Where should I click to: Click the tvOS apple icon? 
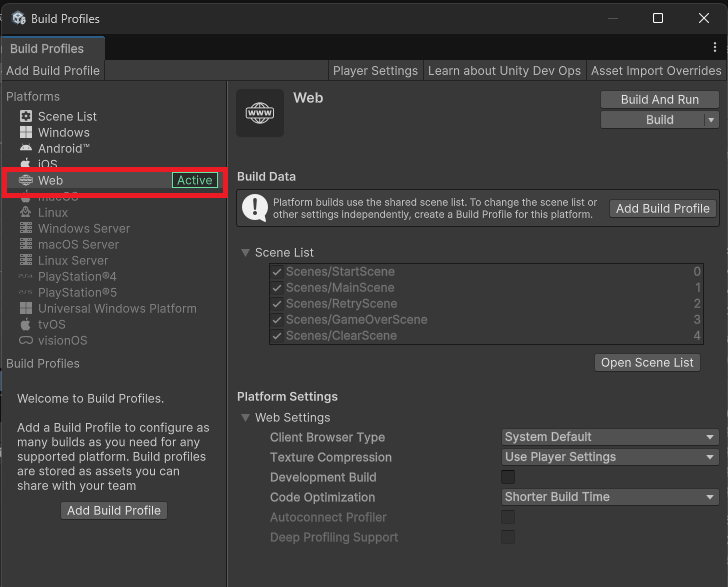pyautogui.click(x=26, y=325)
